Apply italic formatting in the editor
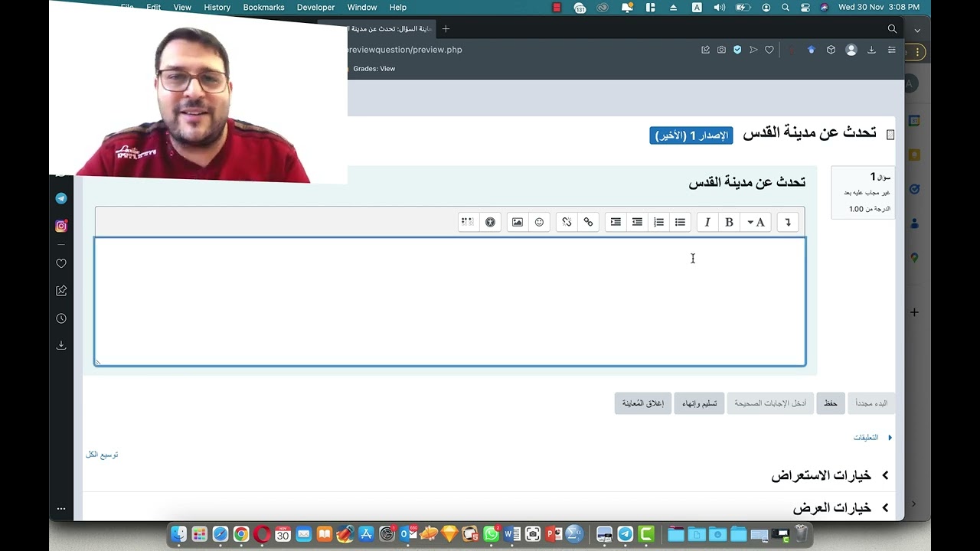 tap(707, 222)
